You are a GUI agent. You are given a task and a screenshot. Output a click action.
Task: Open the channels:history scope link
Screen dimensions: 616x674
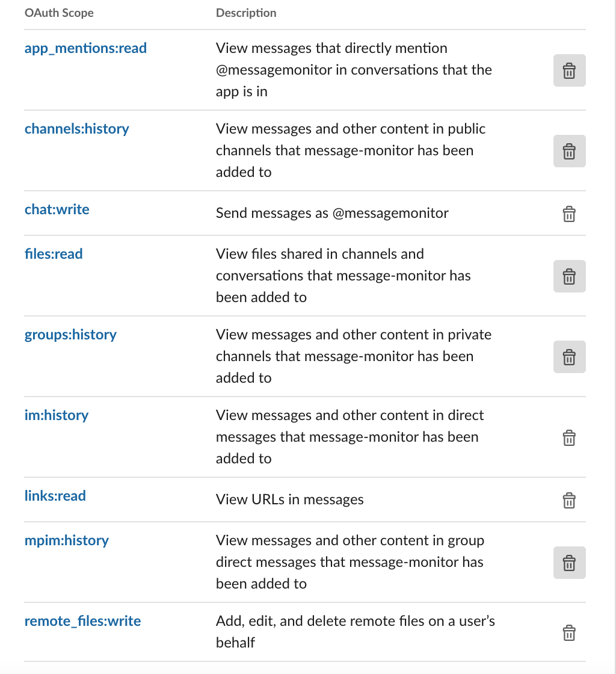76,129
